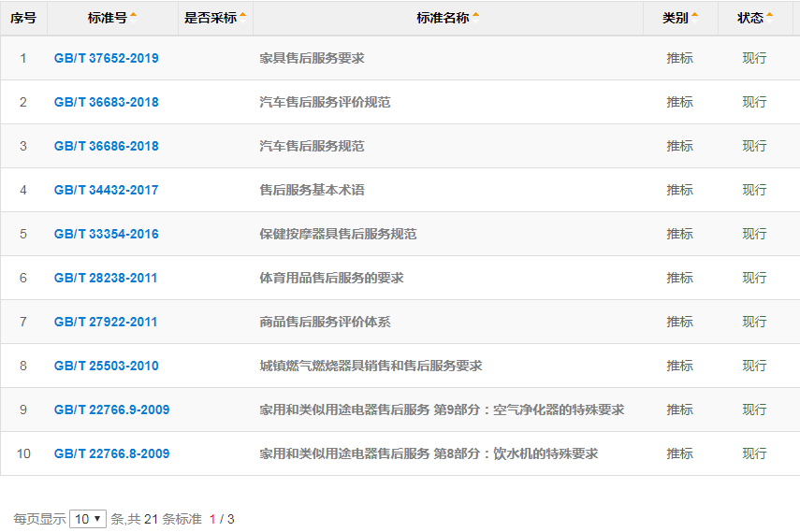Open standard GB/T 36683-2018 link

tap(106, 102)
